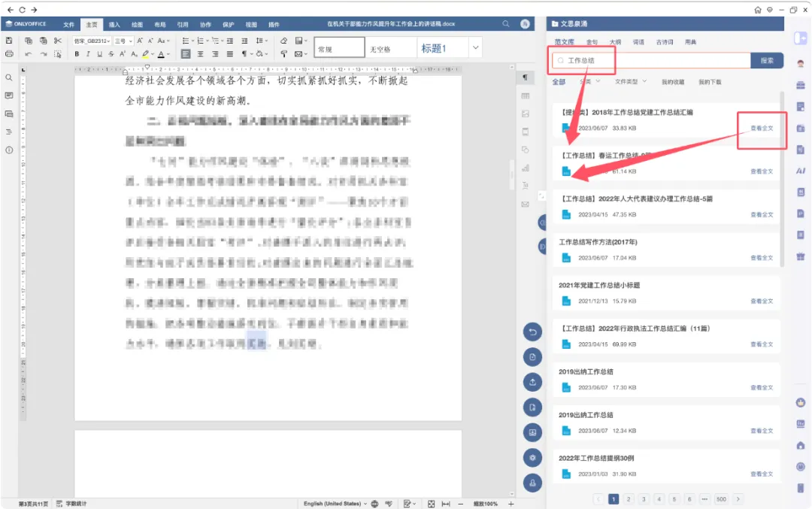This screenshot has width=812, height=509.
Task: Apply the 标题1 heading style
Action: click(441, 48)
